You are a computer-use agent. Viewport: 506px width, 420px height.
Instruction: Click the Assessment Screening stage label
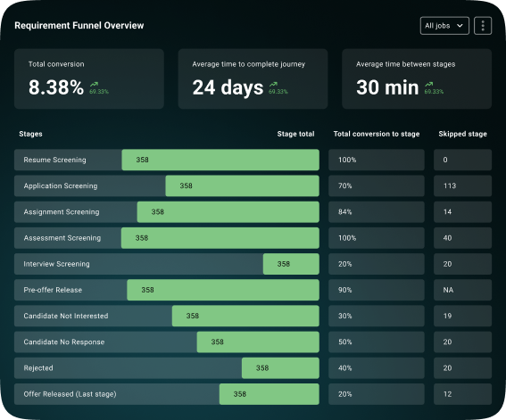point(62,238)
